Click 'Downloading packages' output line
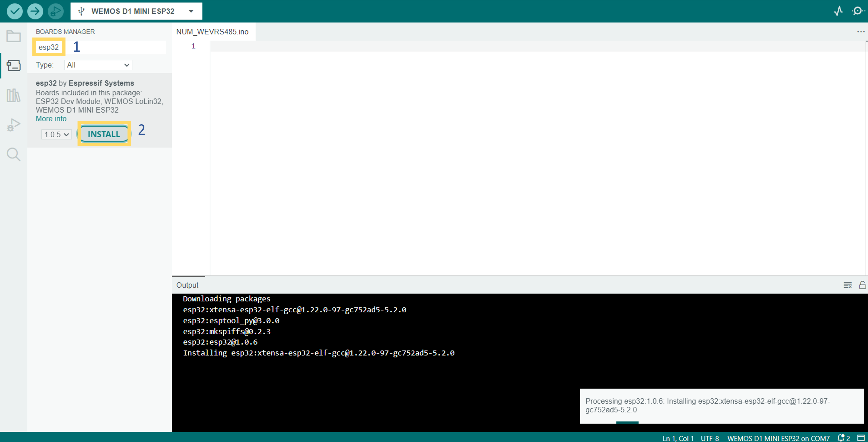This screenshot has width=868, height=442. (x=227, y=299)
